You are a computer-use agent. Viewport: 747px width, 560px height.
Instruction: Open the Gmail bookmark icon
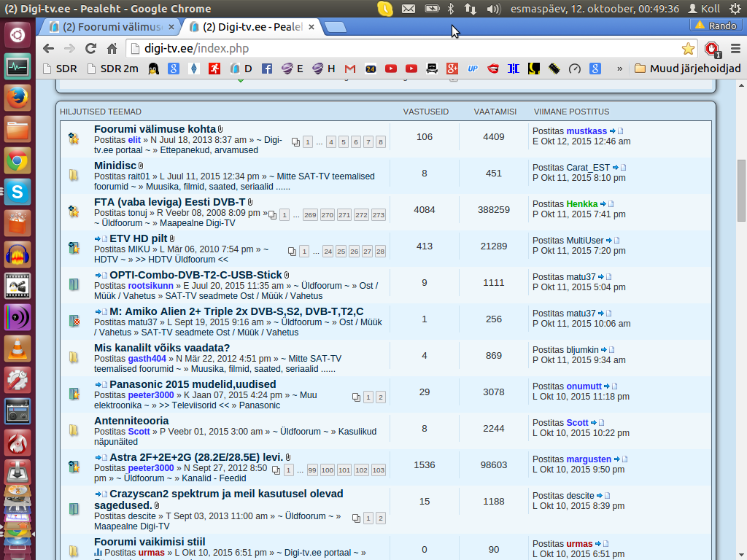(350, 69)
